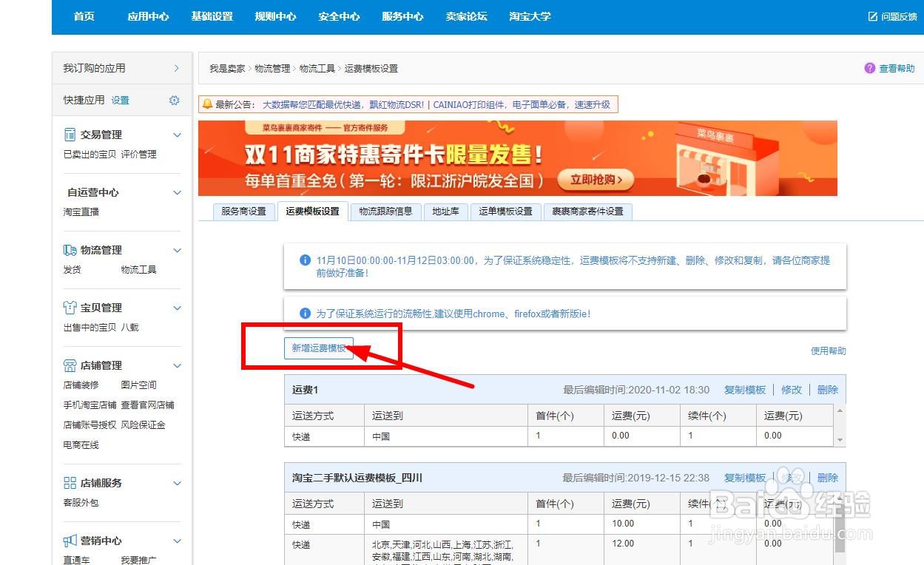
Task: Click the 物流管理 truck icon
Action: [x=70, y=250]
